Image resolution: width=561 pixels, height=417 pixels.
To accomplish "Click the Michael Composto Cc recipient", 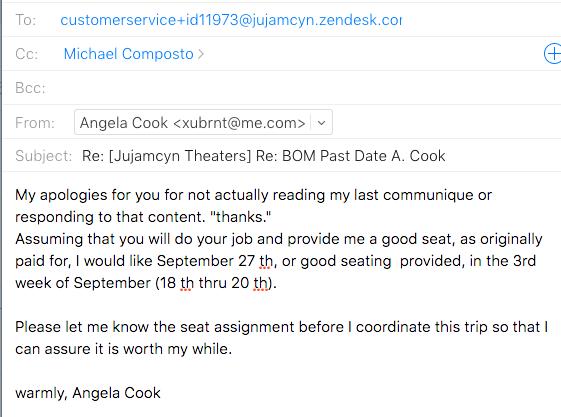I will pyautogui.click(x=129, y=54).
